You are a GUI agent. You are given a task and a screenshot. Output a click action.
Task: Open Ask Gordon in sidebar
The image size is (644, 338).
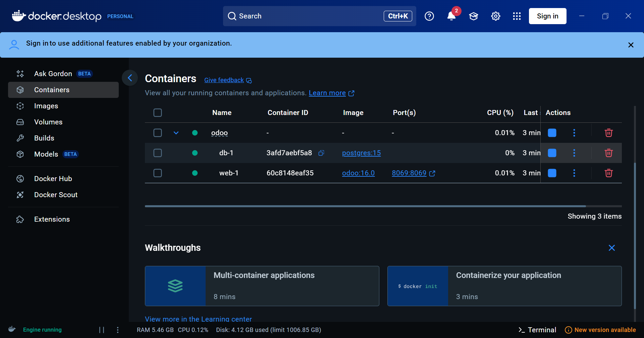click(63, 74)
